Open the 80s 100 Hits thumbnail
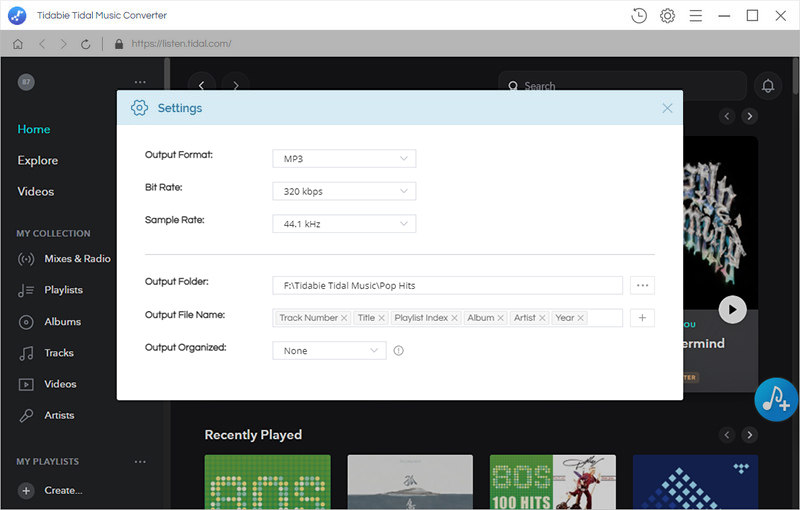Screen dimensions: 800x510 553,482
